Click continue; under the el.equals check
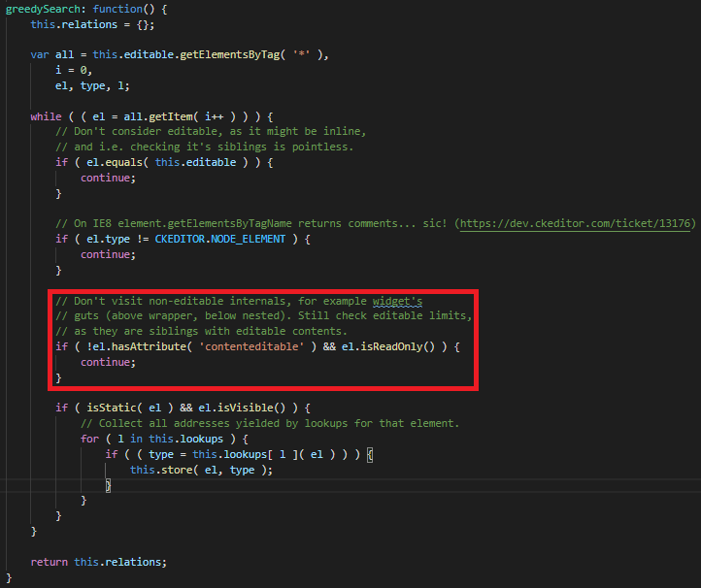 coord(108,178)
